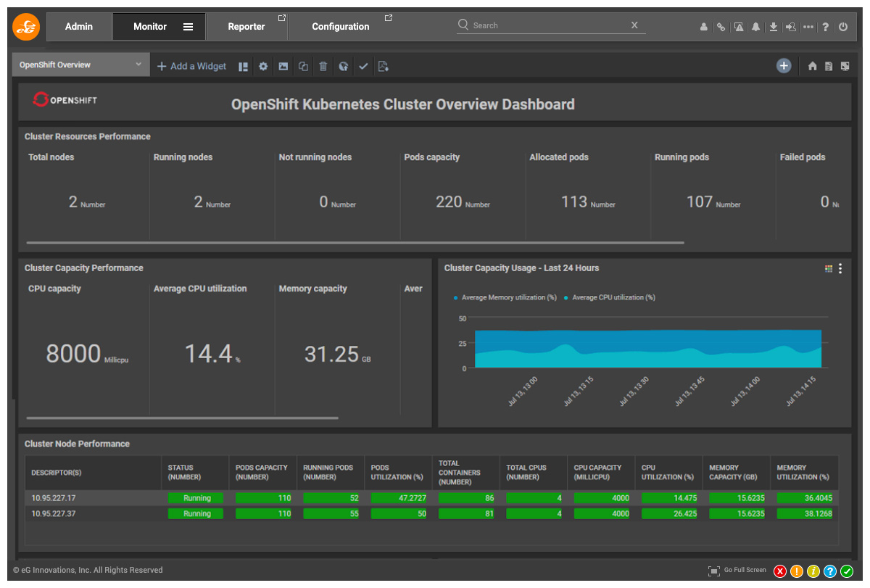This screenshot has height=588, width=870.
Task: Click the orange major alarm status icon
Action: click(x=797, y=571)
